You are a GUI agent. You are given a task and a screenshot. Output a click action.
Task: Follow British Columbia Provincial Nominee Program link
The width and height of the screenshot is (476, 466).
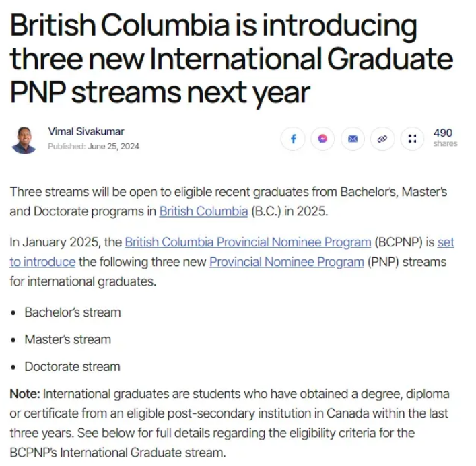(x=248, y=242)
